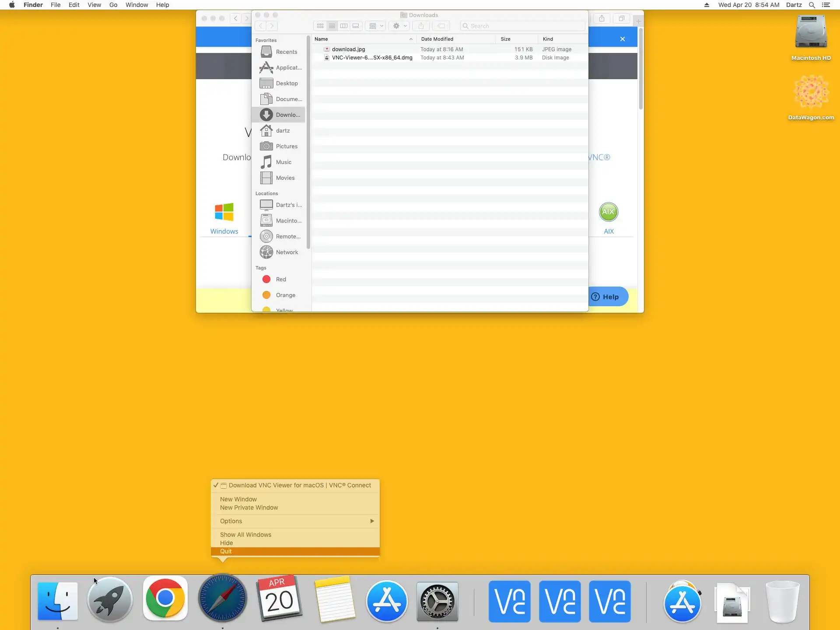Open the Action gear dropdown menu

coord(399,26)
